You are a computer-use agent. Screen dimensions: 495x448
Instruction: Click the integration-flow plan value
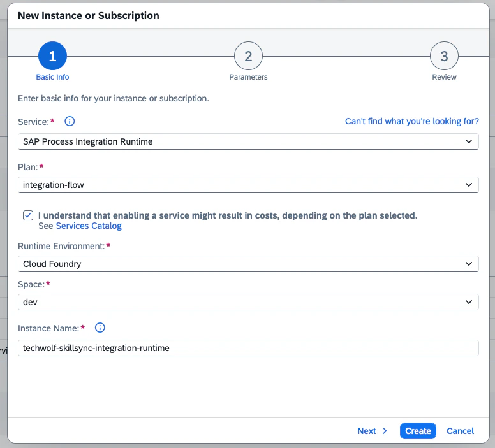[54, 185]
